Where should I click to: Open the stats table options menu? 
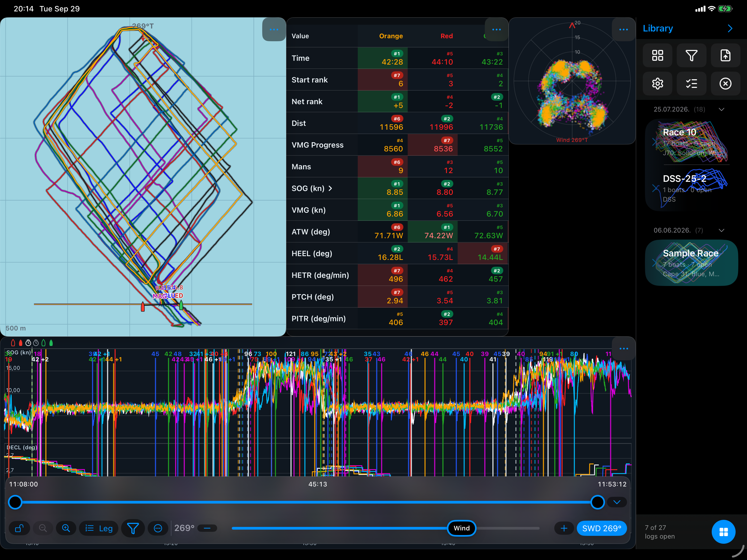(x=496, y=29)
